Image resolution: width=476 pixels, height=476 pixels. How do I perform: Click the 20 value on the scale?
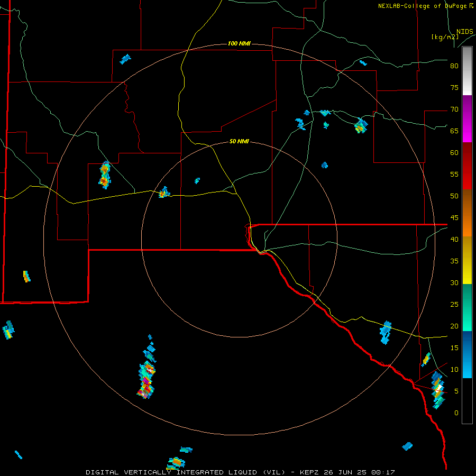pos(454,326)
